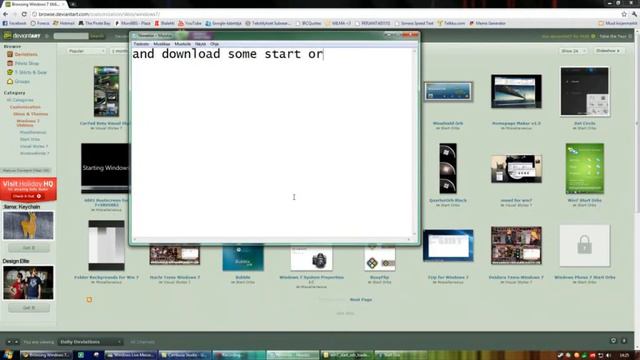Click the Visit Holiday HQ banner
The width and height of the screenshot is (640, 360).
point(28,190)
